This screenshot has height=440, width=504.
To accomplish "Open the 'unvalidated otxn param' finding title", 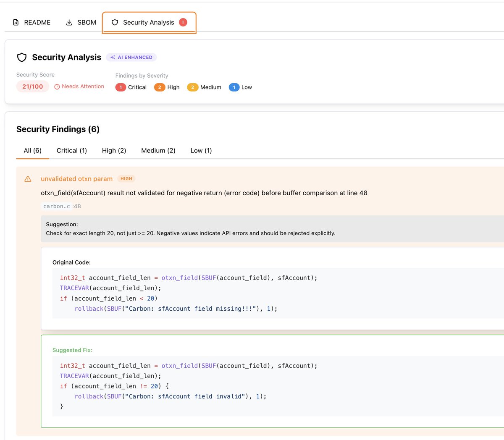I will 76,179.
